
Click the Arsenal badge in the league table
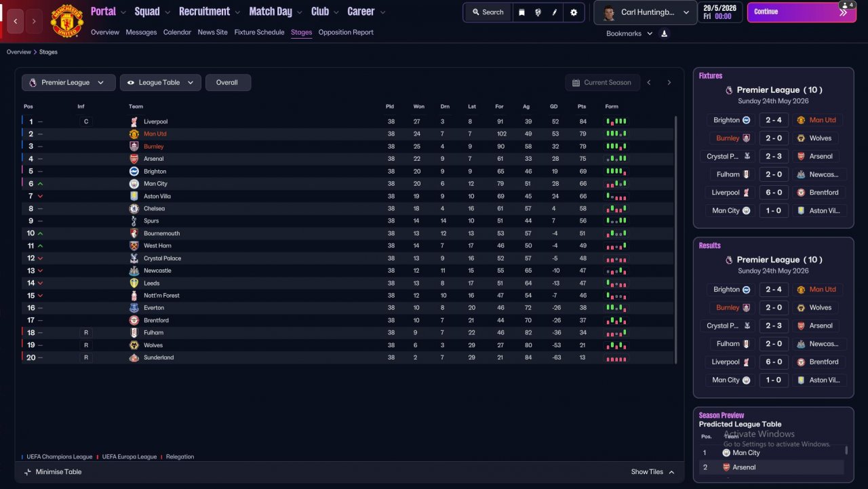pos(134,159)
